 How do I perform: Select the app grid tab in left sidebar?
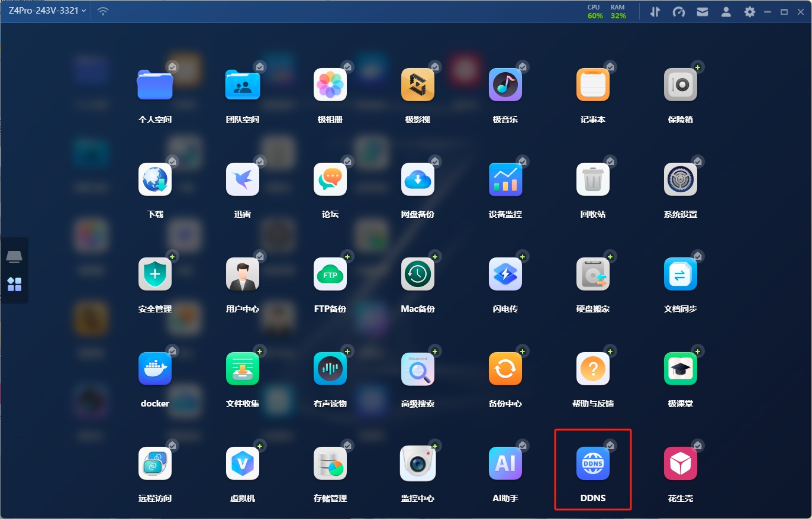[14, 284]
